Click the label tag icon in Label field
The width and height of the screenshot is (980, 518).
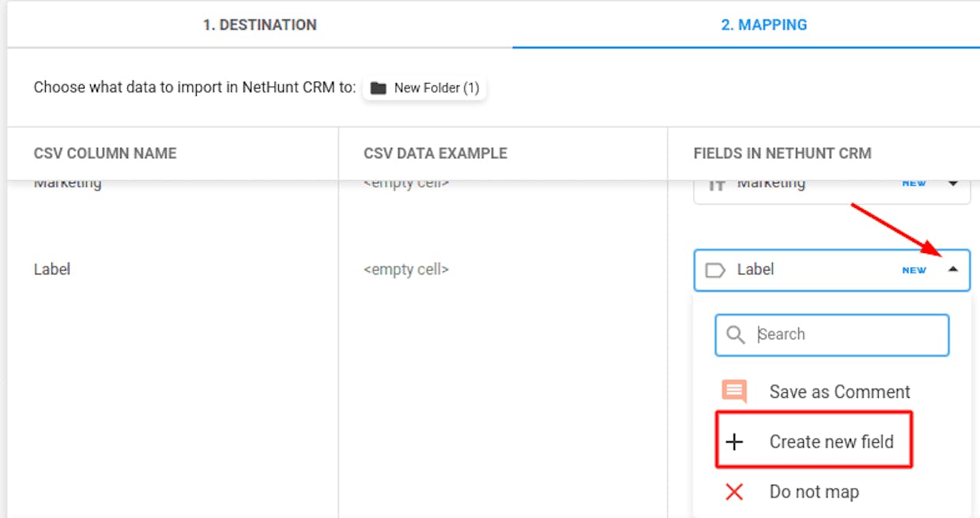[714, 270]
